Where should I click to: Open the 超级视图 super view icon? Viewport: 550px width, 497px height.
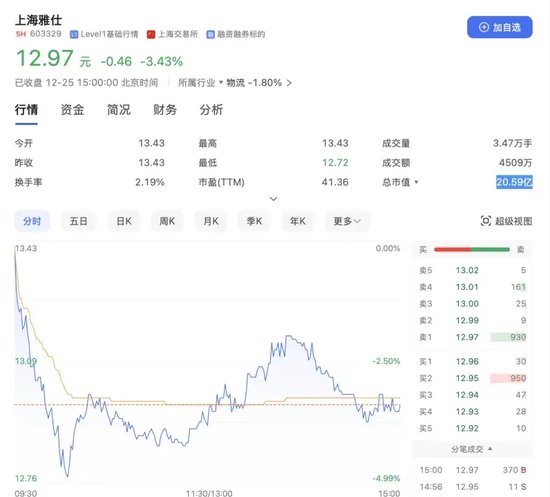coord(485,221)
